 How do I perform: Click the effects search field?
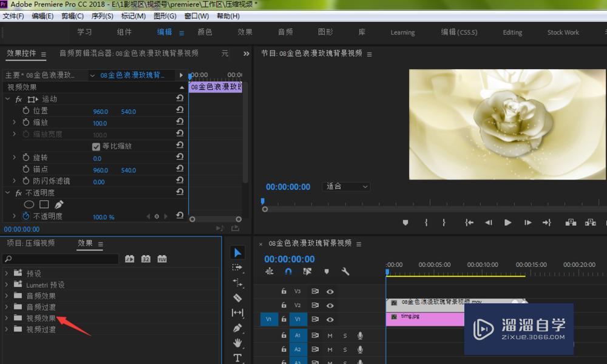coord(60,259)
